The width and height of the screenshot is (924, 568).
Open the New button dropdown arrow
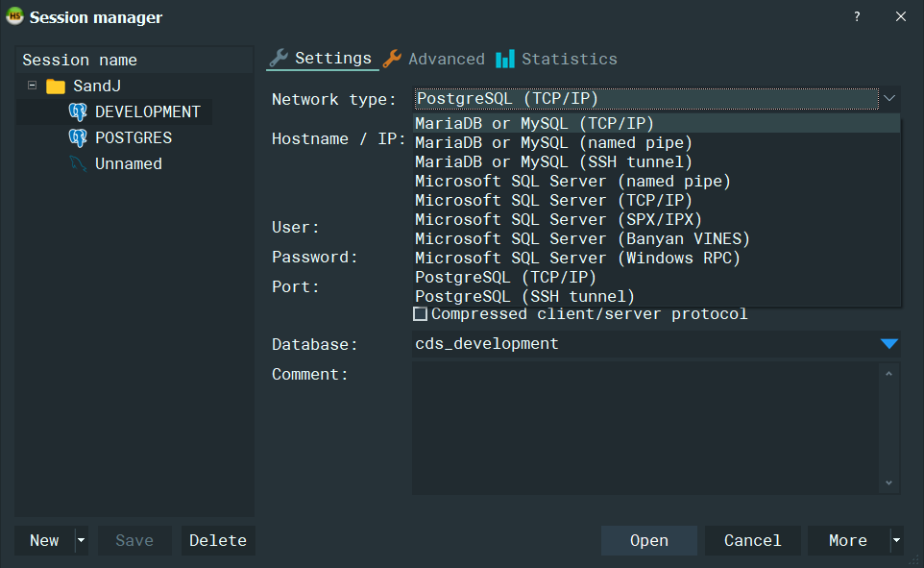82,540
